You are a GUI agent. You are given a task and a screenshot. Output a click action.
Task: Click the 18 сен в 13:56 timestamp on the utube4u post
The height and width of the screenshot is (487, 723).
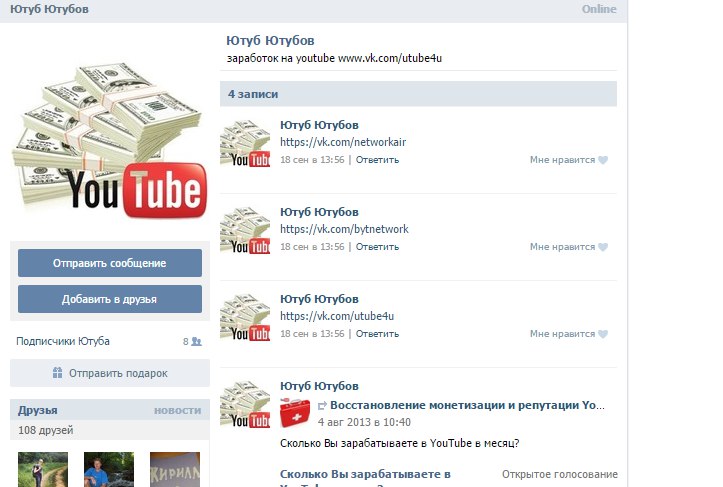[312, 334]
